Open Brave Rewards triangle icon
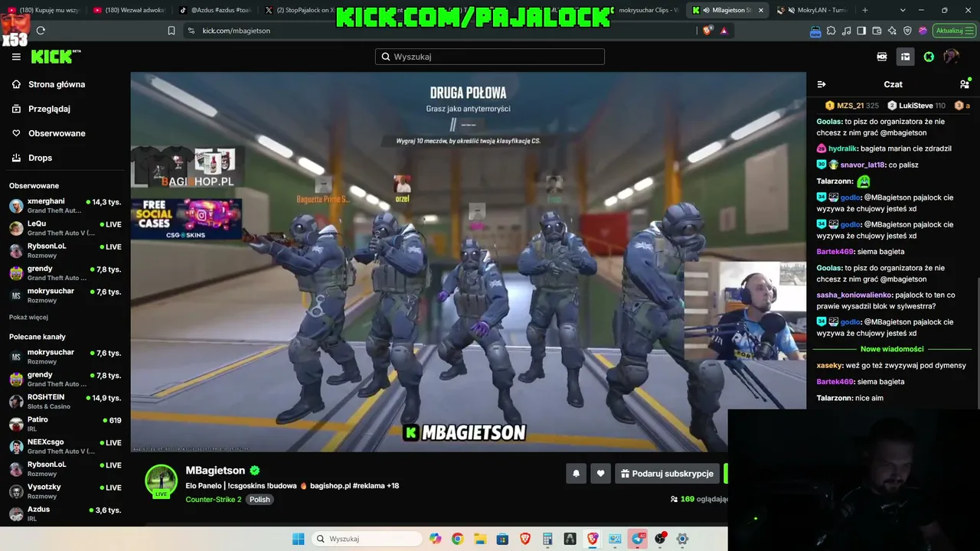This screenshot has width=980, height=551. point(724,31)
